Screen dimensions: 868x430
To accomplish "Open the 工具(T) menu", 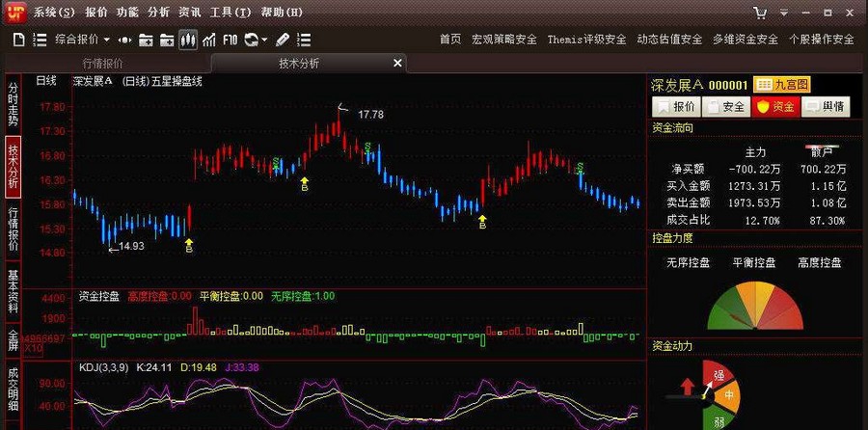I will [x=231, y=13].
